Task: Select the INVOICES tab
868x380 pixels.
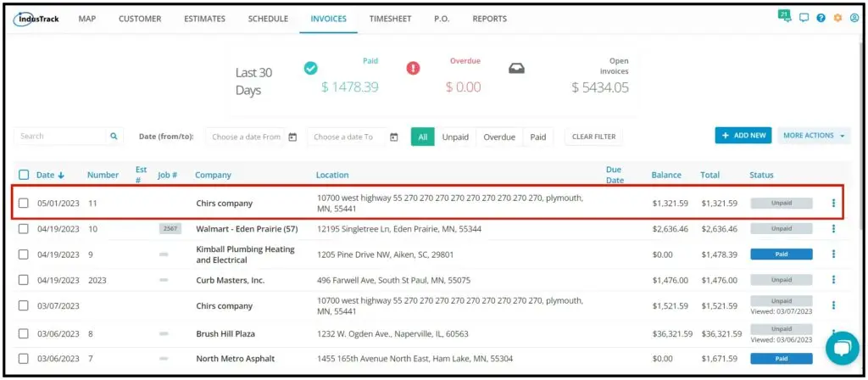Action: (x=328, y=19)
